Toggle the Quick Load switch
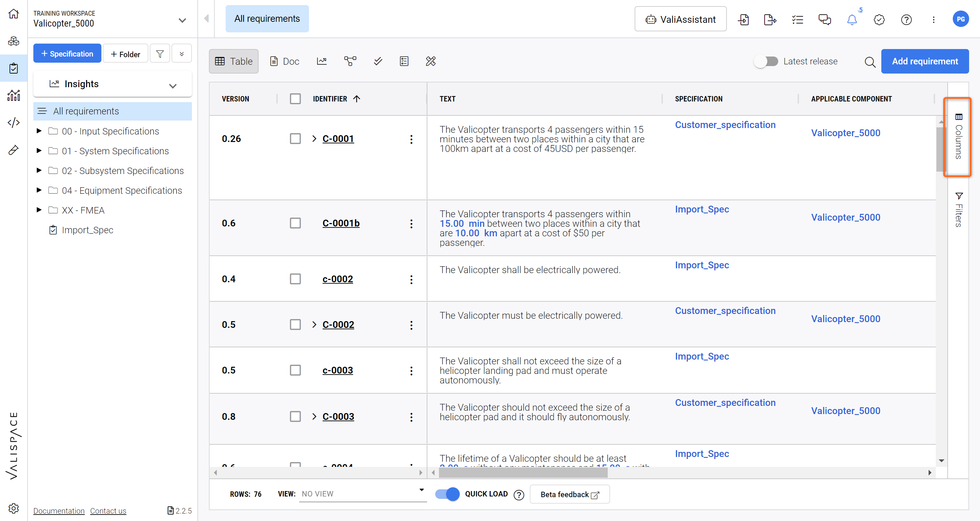 pyautogui.click(x=447, y=494)
